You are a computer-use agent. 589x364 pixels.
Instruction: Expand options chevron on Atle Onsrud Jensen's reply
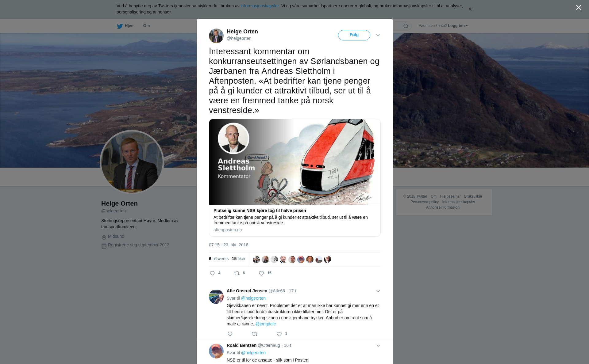click(x=378, y=291)
